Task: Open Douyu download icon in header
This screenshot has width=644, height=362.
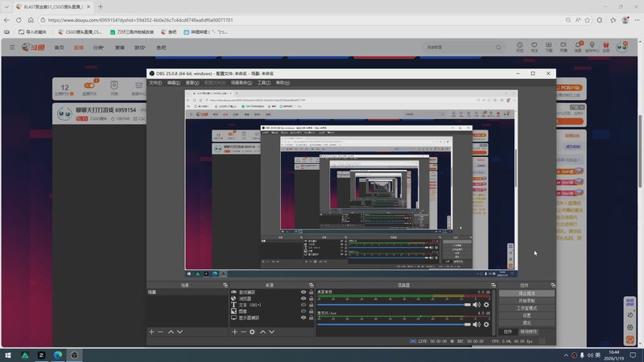Action: (x=549, y=47)
